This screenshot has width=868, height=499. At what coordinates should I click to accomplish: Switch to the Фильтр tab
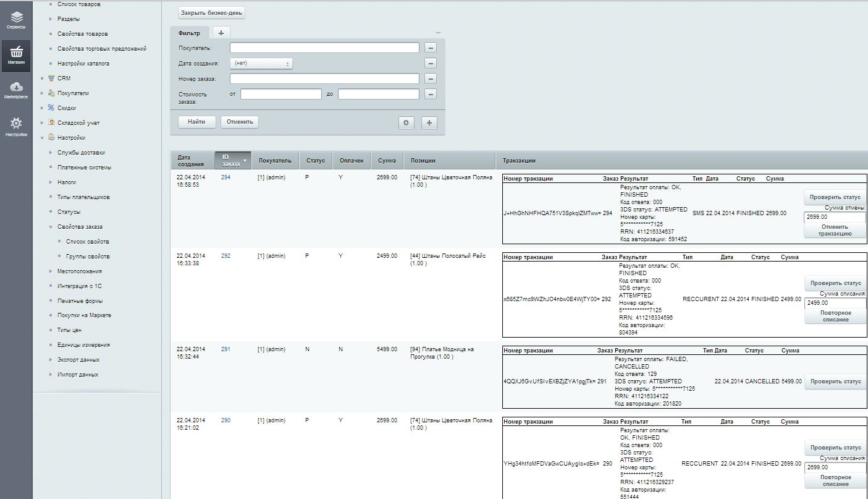click(x=189, y=32)
